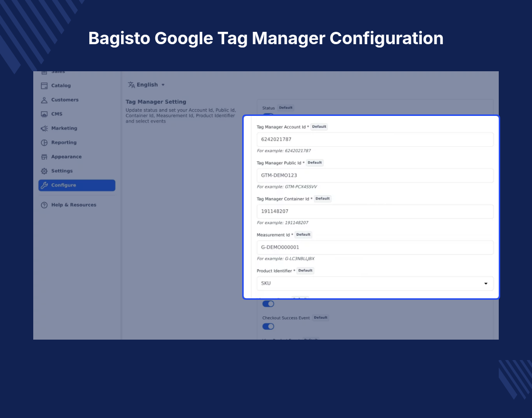Click the Marketing megaphone icon
The width and height of the screenshot is (532, 418).
(x=44, y=129)
